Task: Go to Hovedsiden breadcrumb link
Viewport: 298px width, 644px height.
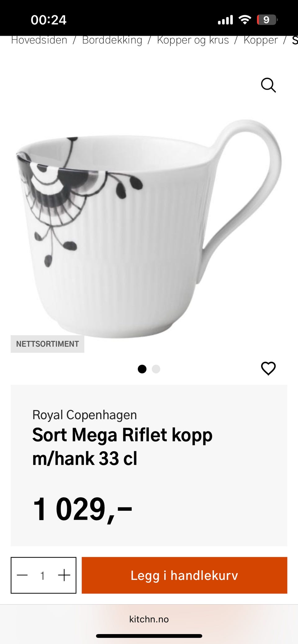Action: click(x=39, y=40)
